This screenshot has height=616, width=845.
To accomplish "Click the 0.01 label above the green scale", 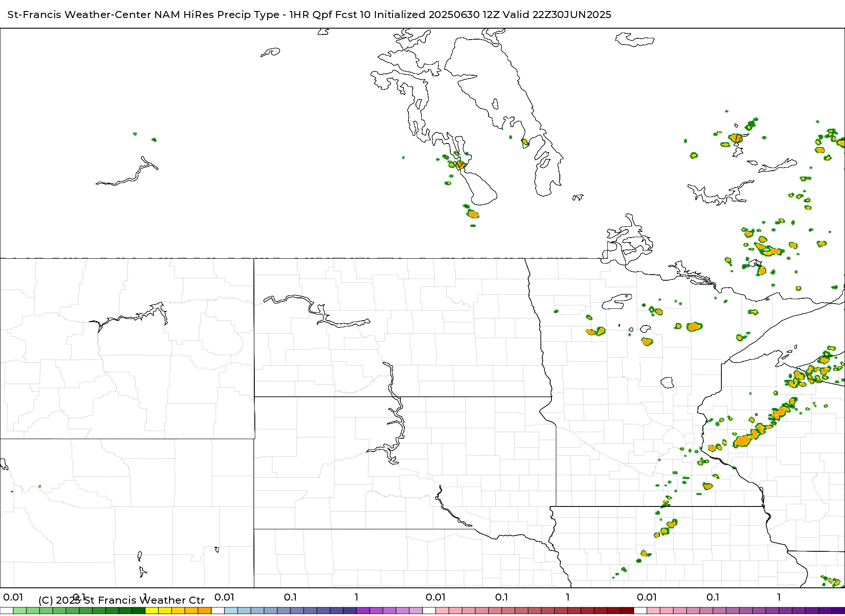I will [13, 597].
